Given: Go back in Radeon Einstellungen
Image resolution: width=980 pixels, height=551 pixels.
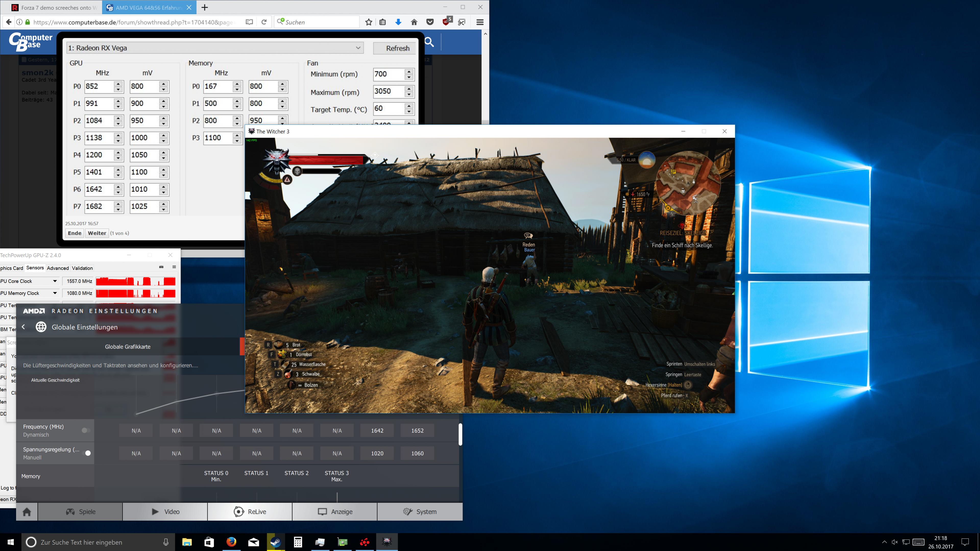Looking at the screenshot, I should point(23,327).
